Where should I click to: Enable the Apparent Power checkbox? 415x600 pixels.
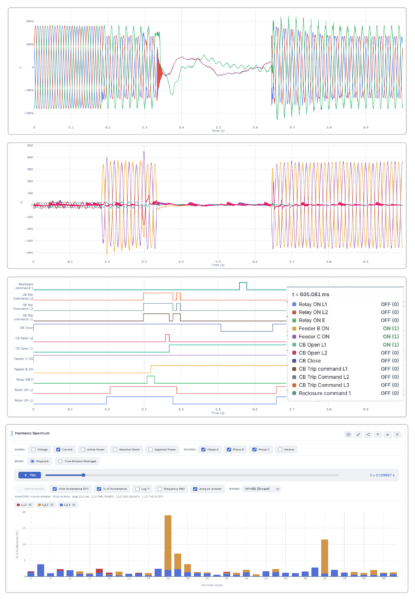pyautogui.click(x=150, y=450)
